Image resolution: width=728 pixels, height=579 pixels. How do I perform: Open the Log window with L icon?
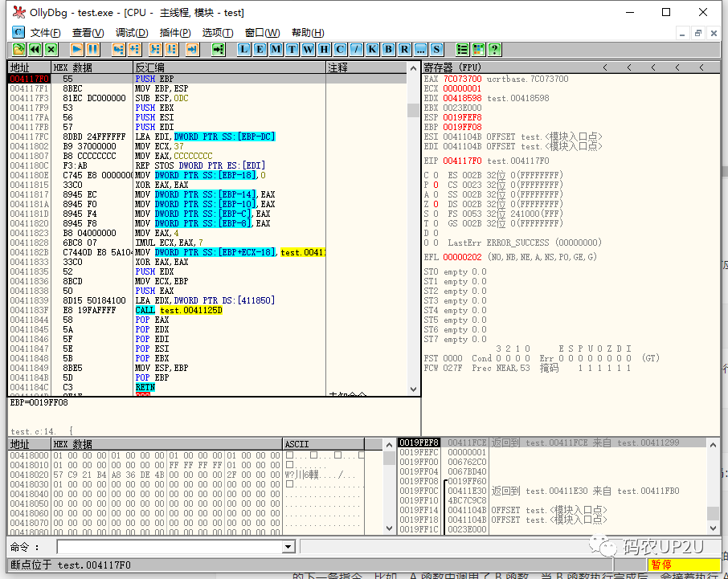coord(243,49)
